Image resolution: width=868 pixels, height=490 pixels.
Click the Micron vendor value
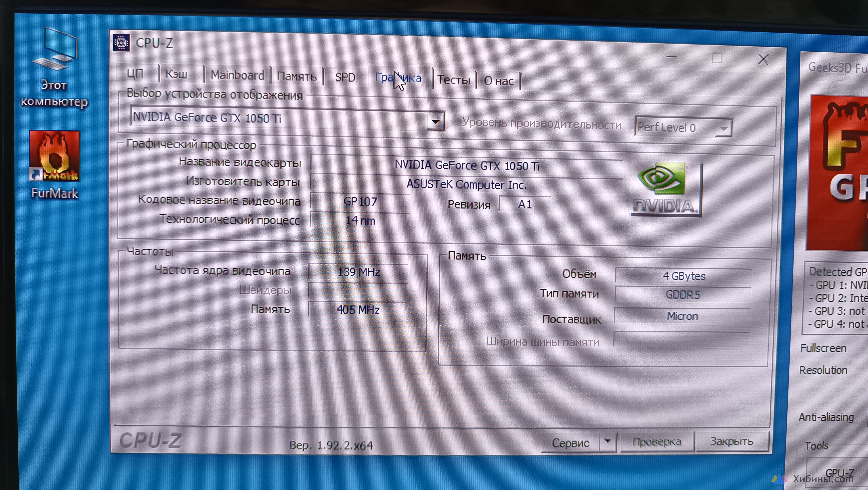[682, 316]
